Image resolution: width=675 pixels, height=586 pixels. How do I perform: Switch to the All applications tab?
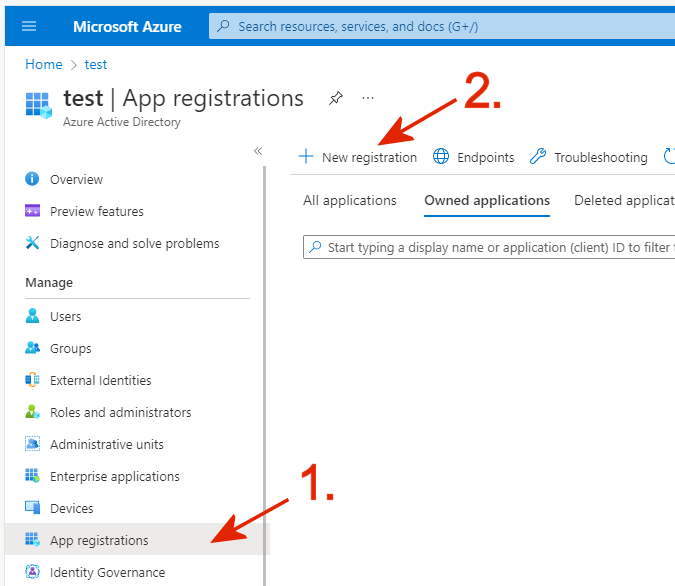click(x=350, y=200)
